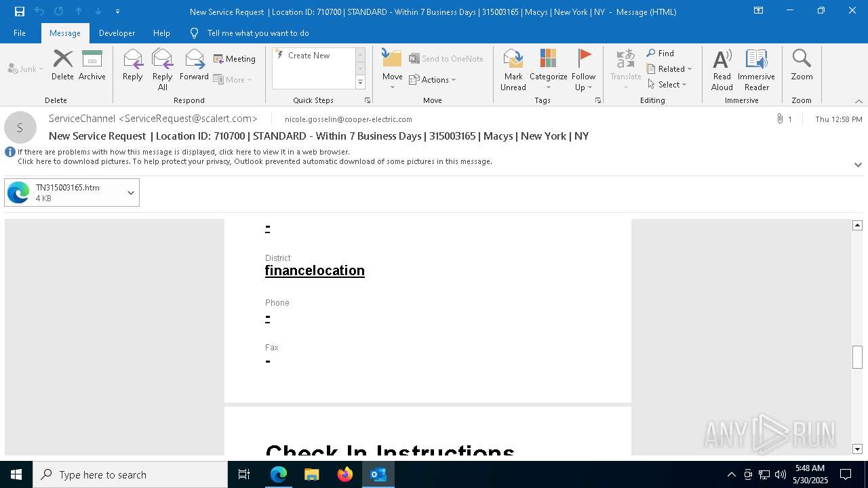Launch Microsoft Edge from taskbar
This screenshot has height=488, width=868.
point(279,474)
